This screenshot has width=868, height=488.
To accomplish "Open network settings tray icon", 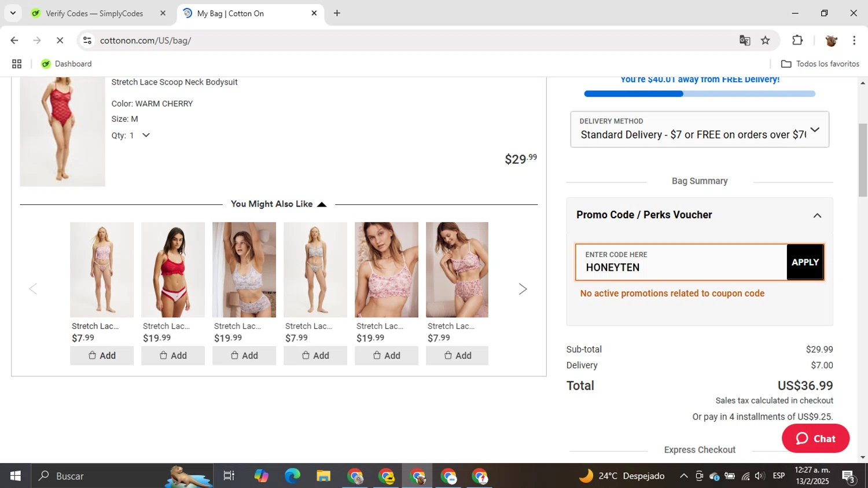I will tap(745, 476).
